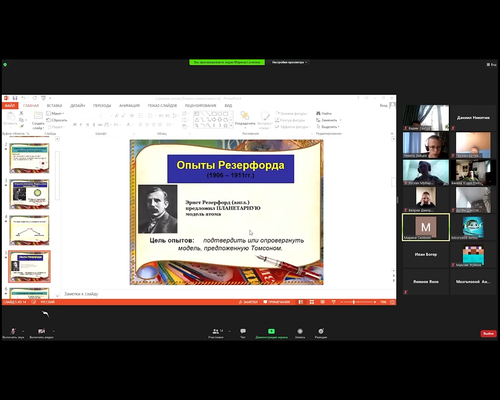
Task: Click Заменить replace button
Action: (x=328, y=120)
